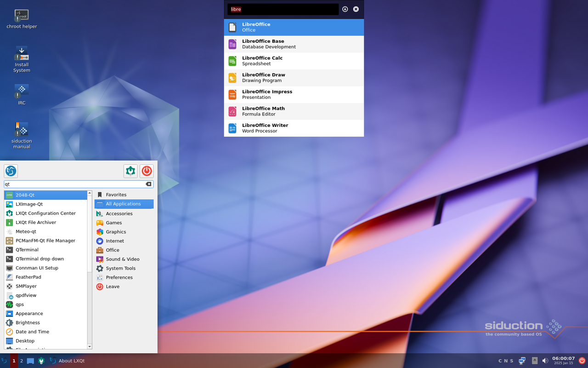Activate About LXQt taskbar window button
The width and height of the screenshot is (588, 368).
(68, 361)
